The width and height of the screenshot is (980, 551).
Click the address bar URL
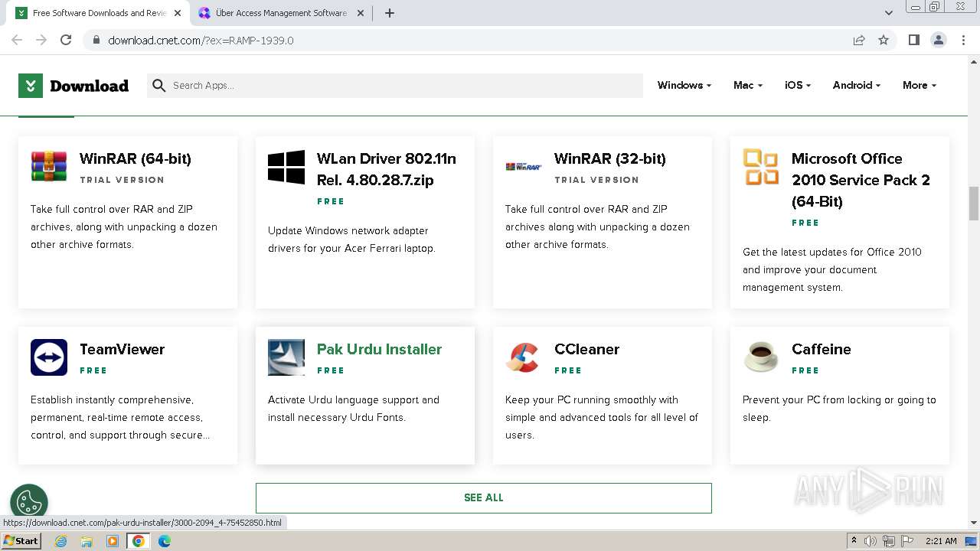(201, 40)
